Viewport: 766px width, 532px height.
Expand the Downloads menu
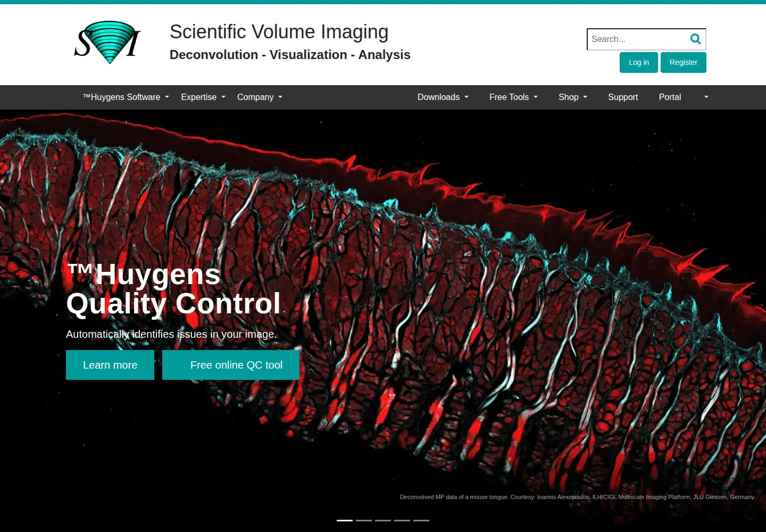[443, 97]
